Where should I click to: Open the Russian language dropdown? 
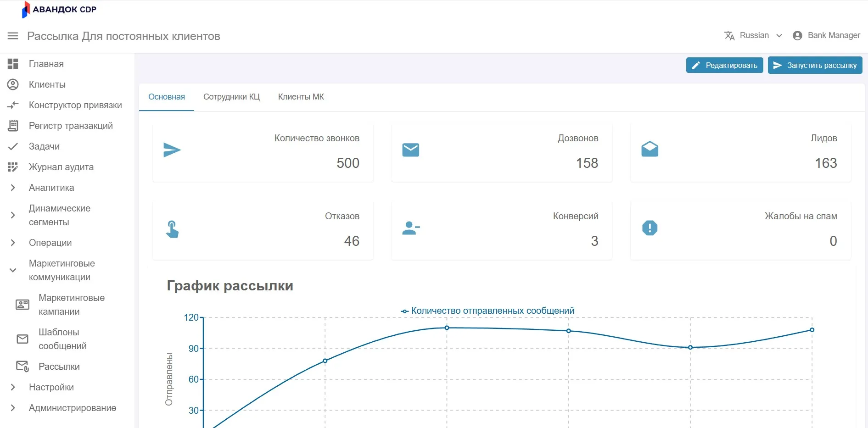[753, 36]
